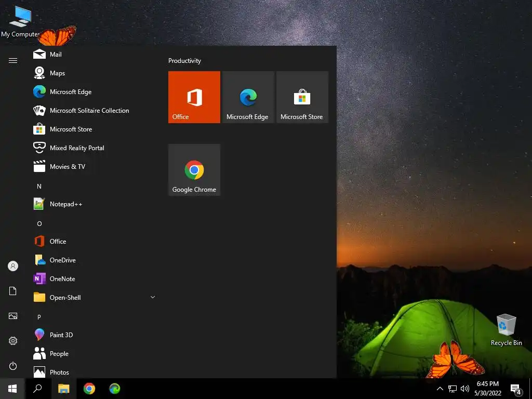Launch OneNote from the app list

pyautogui.click(x=96, y=278)
